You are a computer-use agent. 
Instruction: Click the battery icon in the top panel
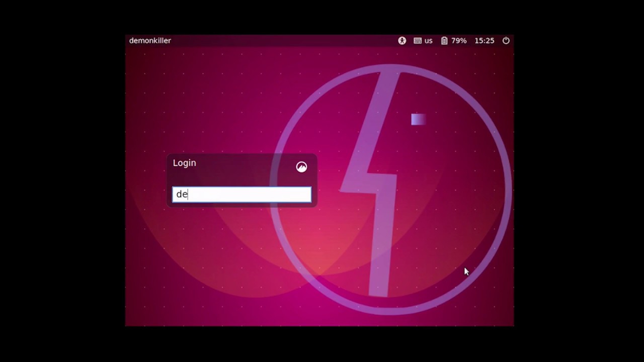pos(444,41)
